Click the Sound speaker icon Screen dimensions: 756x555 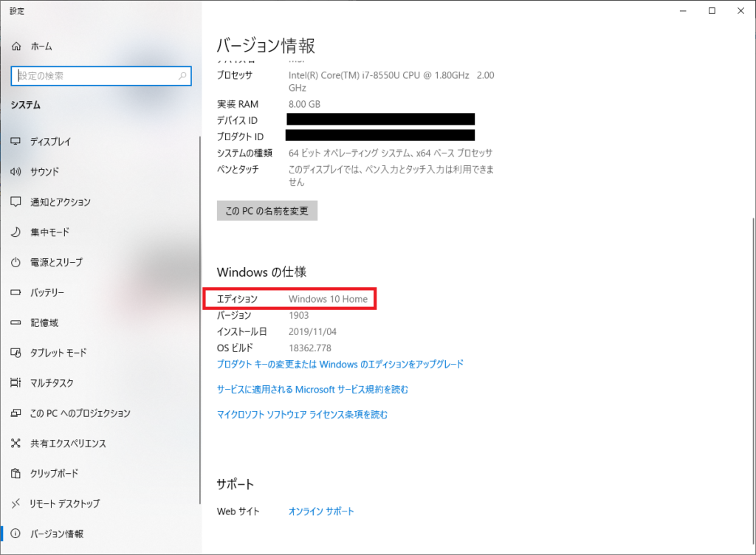(16, 171)
